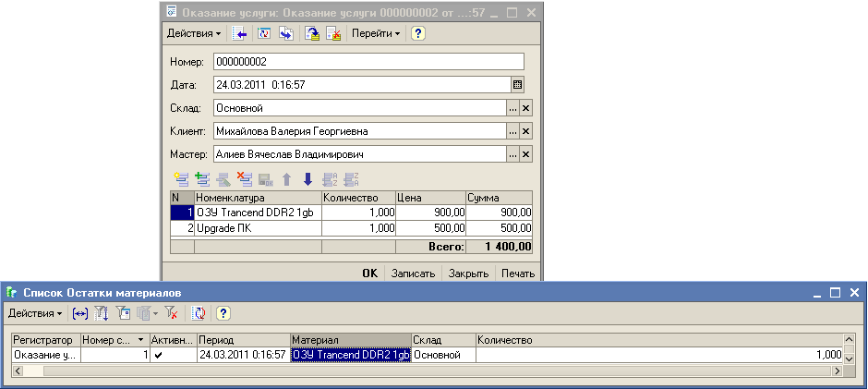Click into the Дата input field
This screenshot has height=389, width=868.
361,85
